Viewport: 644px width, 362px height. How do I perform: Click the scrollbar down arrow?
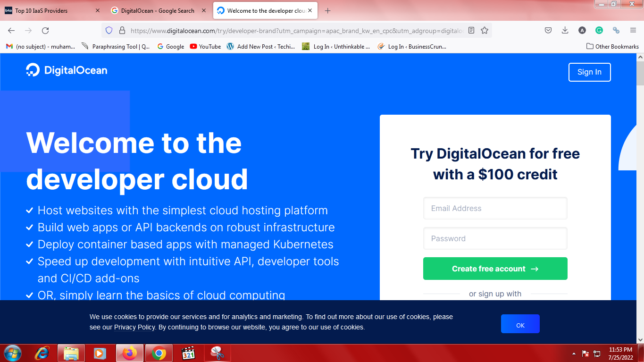[x=640, y=339]
